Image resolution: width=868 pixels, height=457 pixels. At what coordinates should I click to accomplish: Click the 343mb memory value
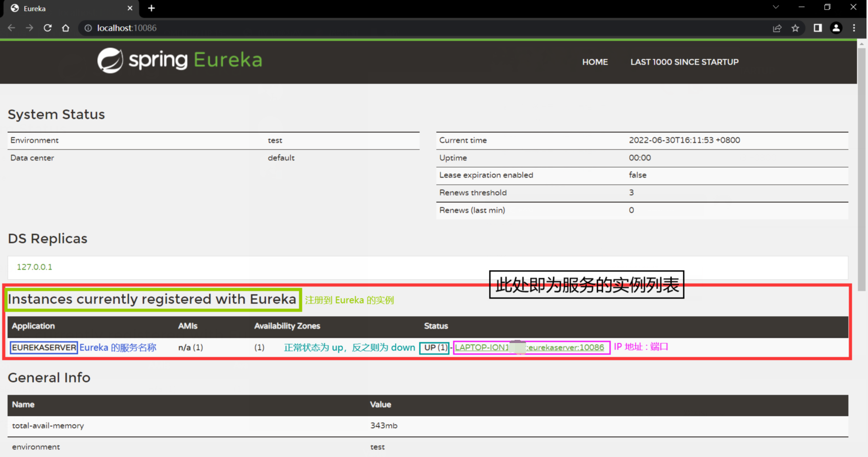point(384,426)
